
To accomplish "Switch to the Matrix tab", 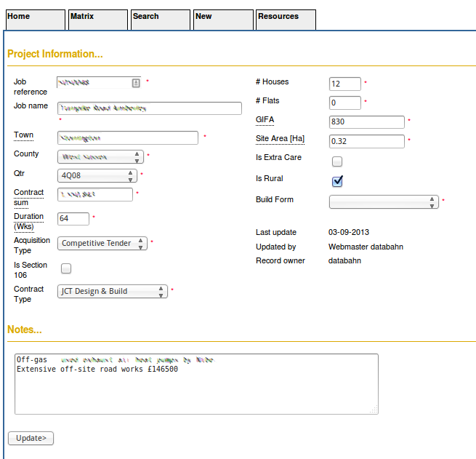I will 98,20.
